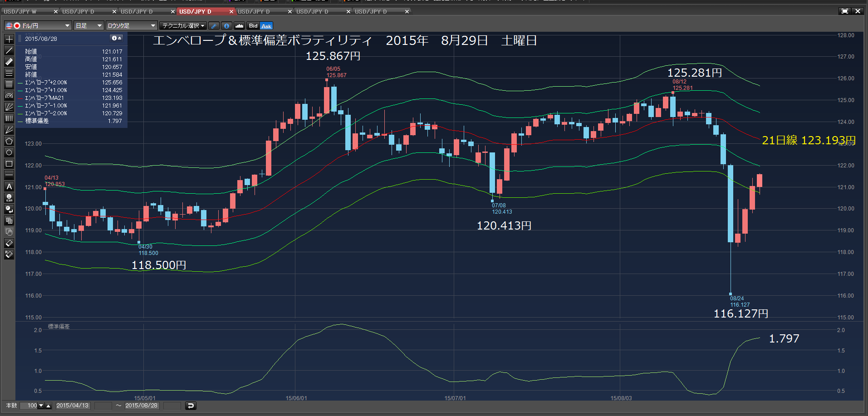Viewport: 868px width, 416px height.
Task: Close the active red USD/JPY D tab
Action: (x=231, y=11)
